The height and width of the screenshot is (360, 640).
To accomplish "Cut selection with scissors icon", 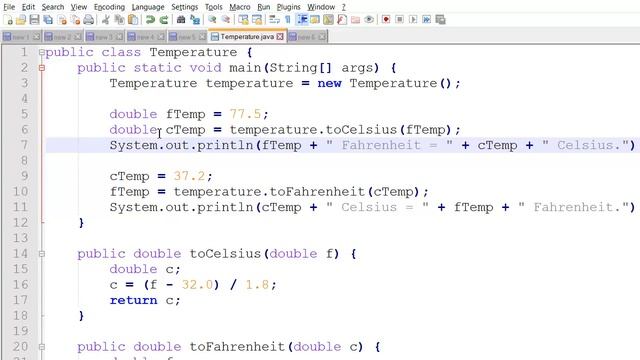I will (105, 20).
